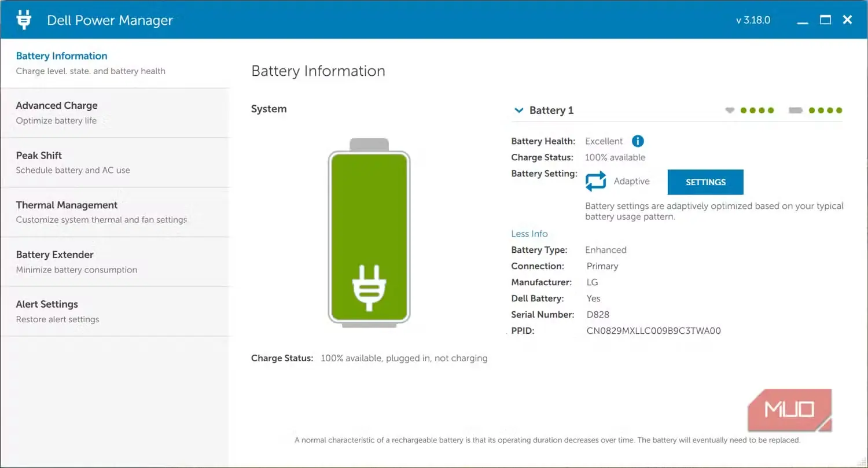Click the Less Info link
Viewport: 868px width, 468px height.
click(529, 234)
